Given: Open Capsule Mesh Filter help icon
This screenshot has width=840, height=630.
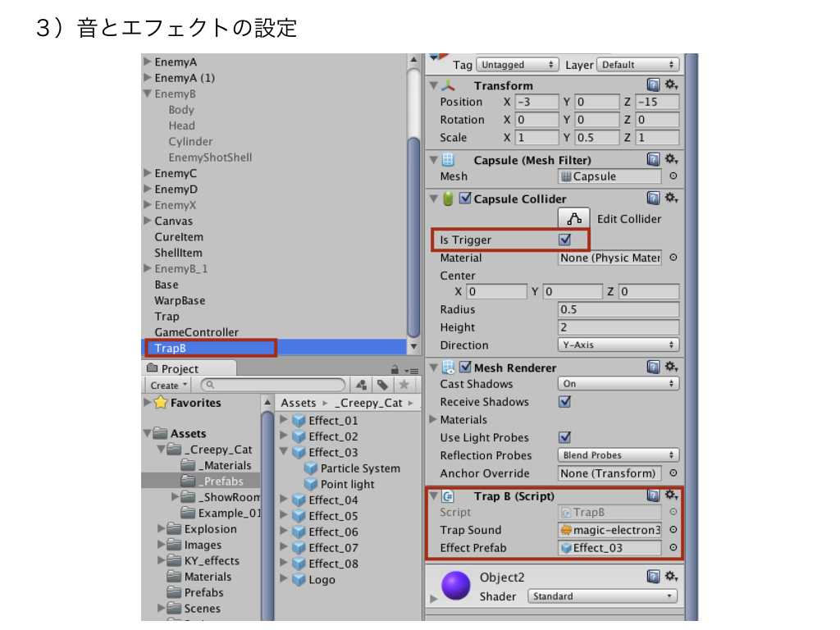Looking at the screenshot, I should pos(653,159).
